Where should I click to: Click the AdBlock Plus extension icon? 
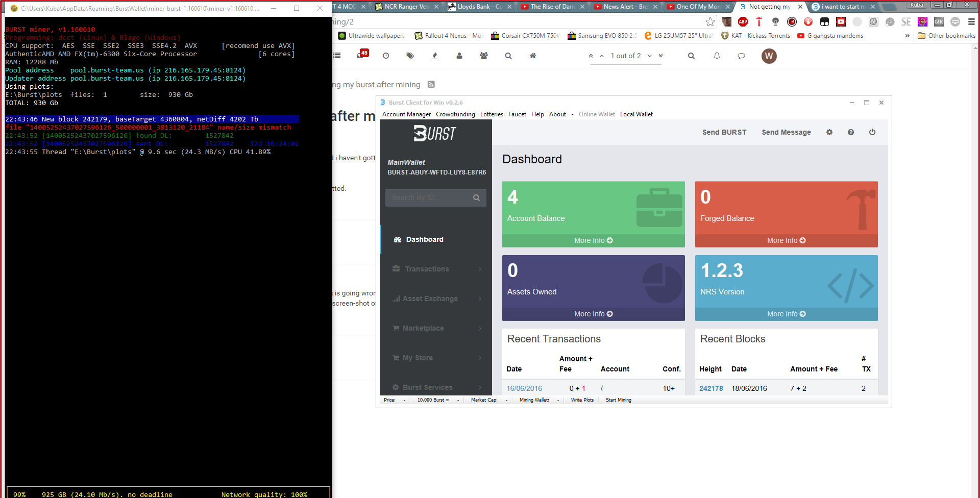pos(743,21)
